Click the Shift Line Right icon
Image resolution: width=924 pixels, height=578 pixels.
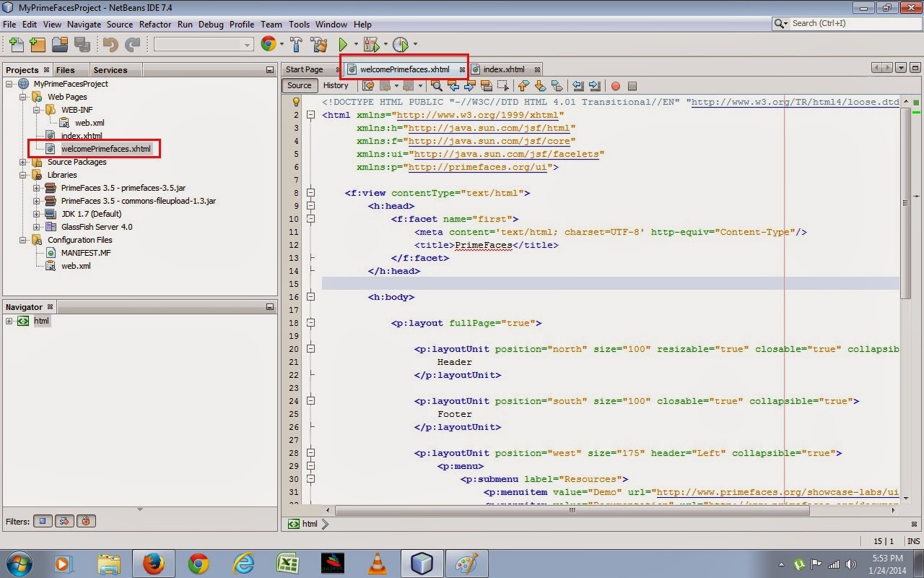point(594,86)
